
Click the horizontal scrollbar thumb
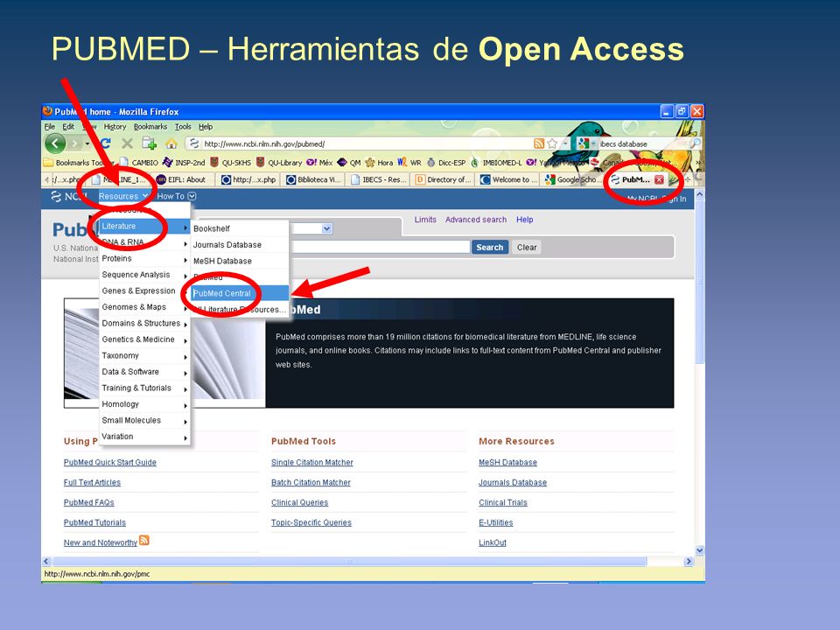350,562
